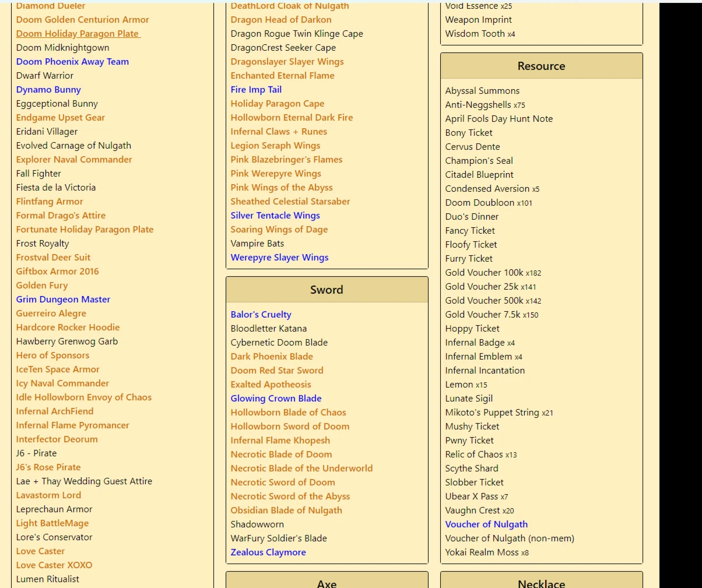Select Infernal Flame Pyromancer link
Image resolution: width=702 pixels, height=588 pixels.
pos(73,425)
